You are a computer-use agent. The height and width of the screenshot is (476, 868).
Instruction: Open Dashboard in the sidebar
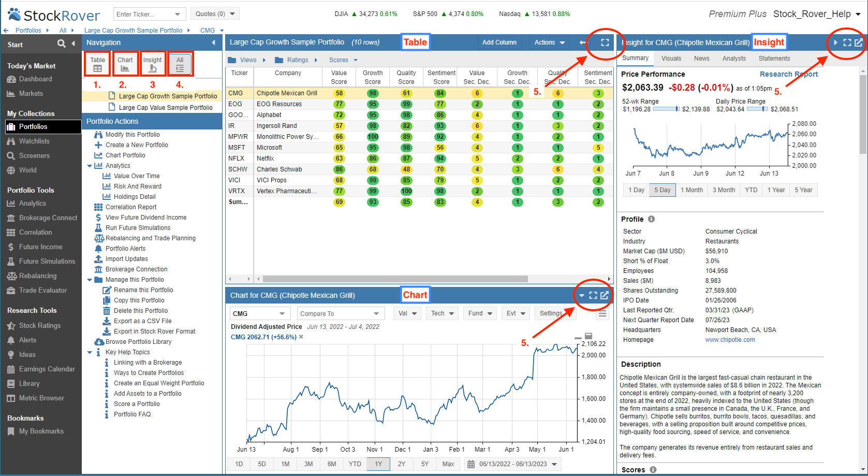click(x=35, y=79)
